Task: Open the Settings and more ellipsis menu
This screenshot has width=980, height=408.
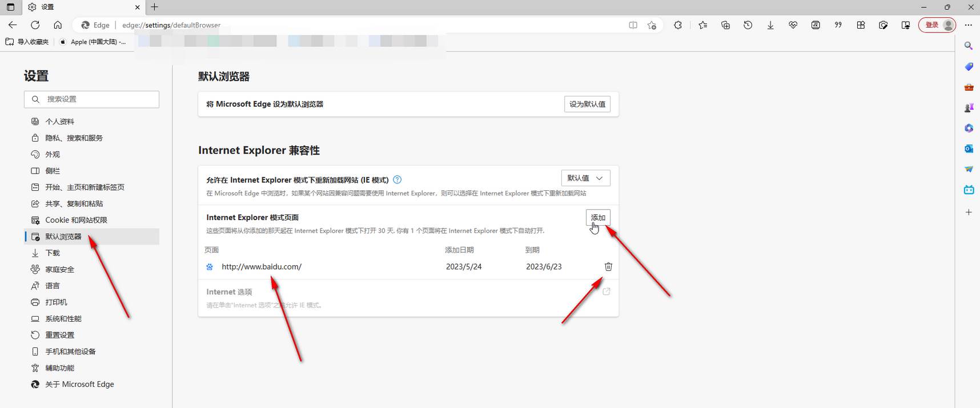Action: click(968, 25)
